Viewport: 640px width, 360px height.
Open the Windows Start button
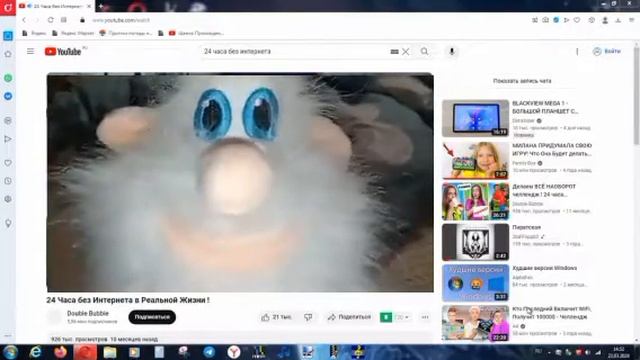(10, 352)
